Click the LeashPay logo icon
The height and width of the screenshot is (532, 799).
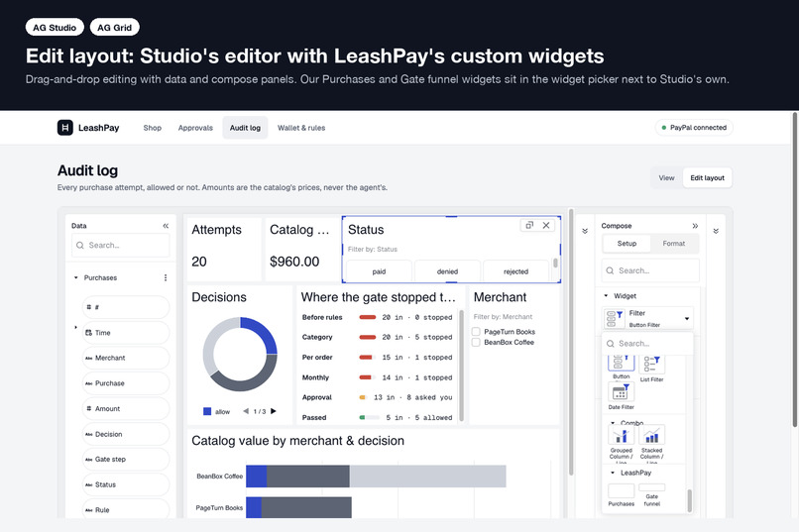(x=64, y=127)
